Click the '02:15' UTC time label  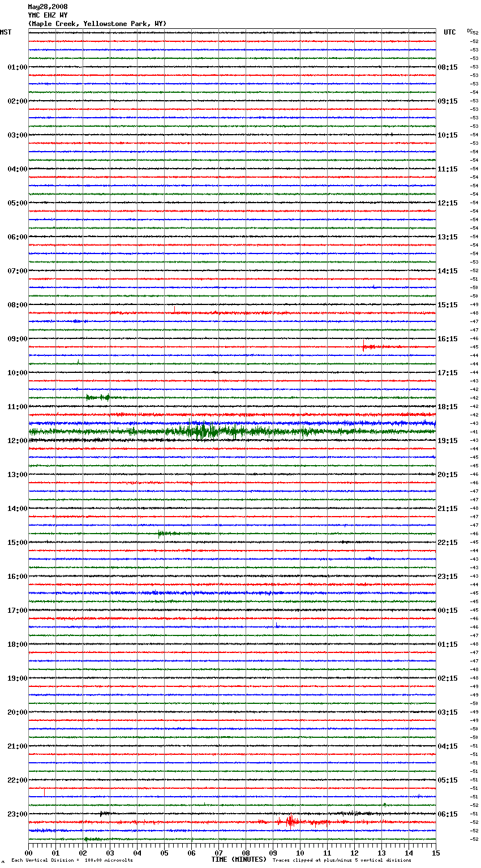[x=448, y=678]
